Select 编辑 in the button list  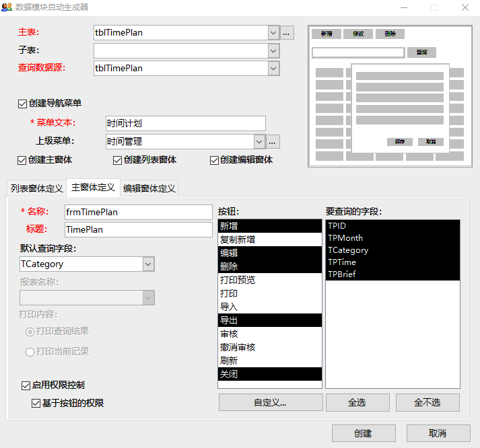click(x=270, y=253)
